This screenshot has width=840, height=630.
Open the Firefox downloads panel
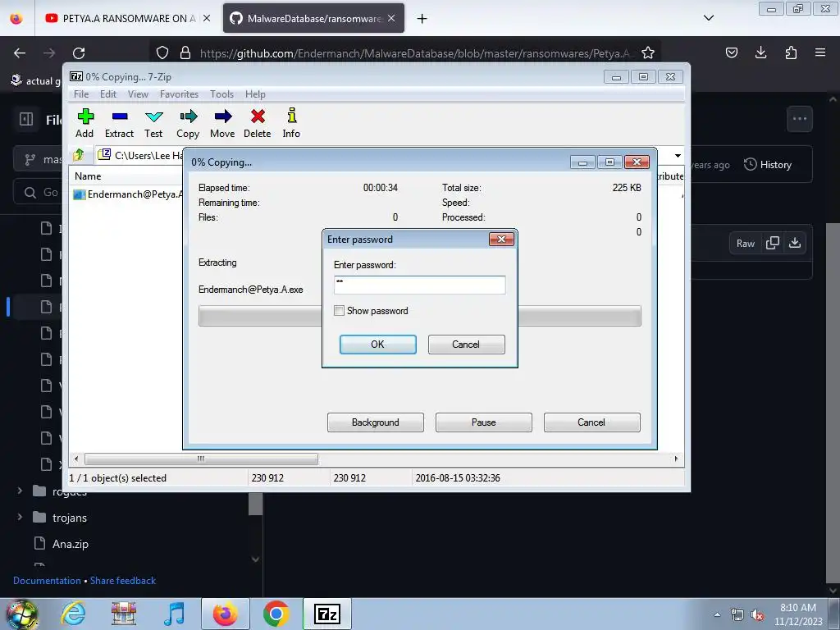point(761,52)
